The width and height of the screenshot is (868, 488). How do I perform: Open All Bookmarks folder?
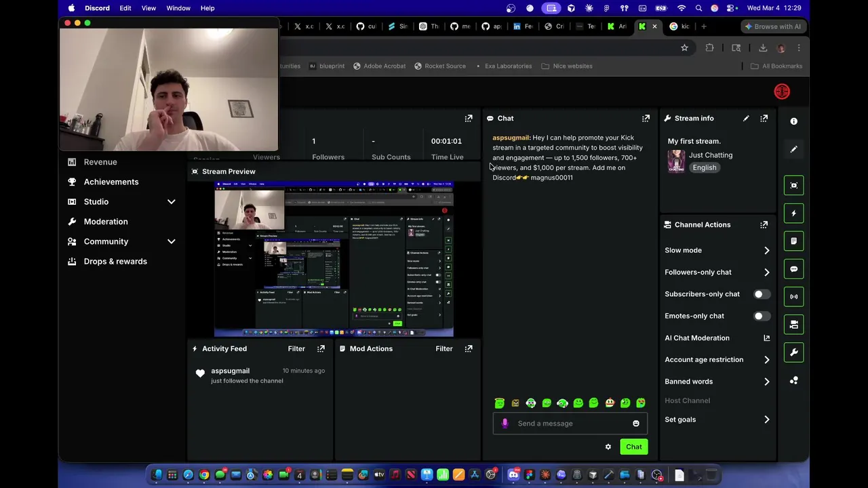click(x=776, y=66)
